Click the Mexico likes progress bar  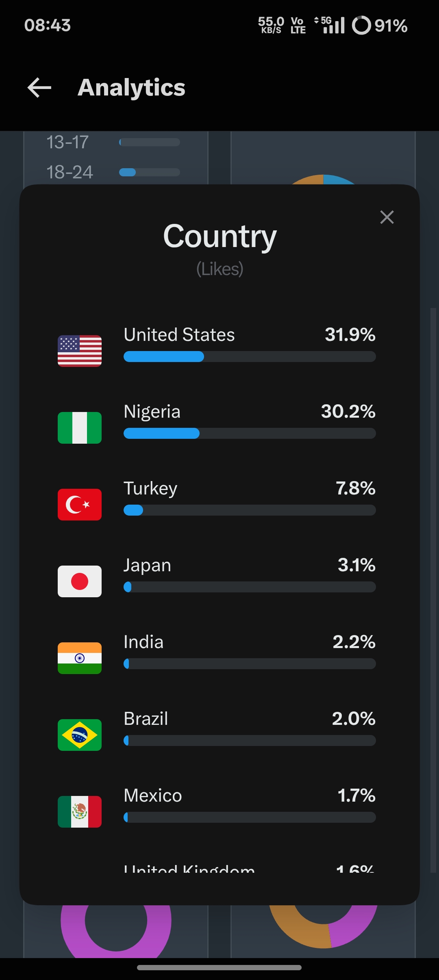[x=250, y=817]
